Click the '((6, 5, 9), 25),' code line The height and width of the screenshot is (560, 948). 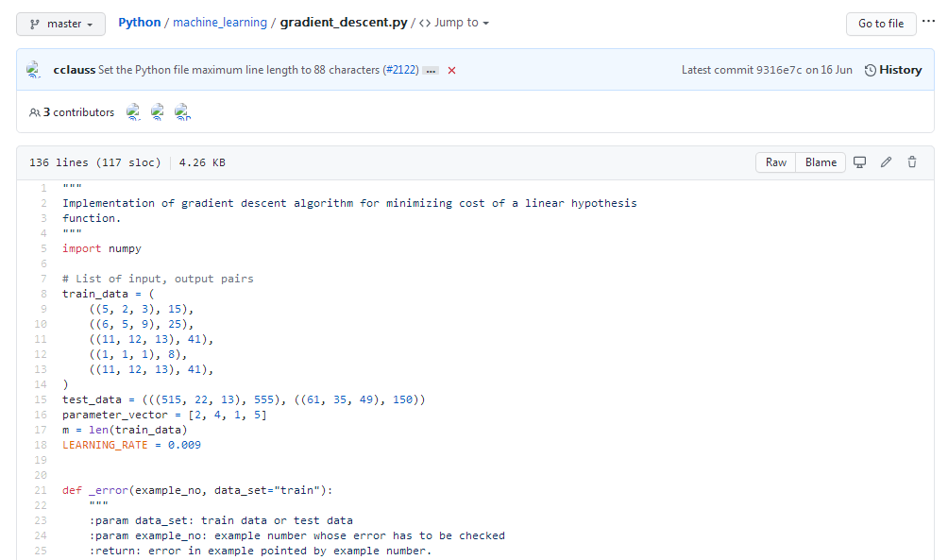pyautogui.click(x=142, y=324)
